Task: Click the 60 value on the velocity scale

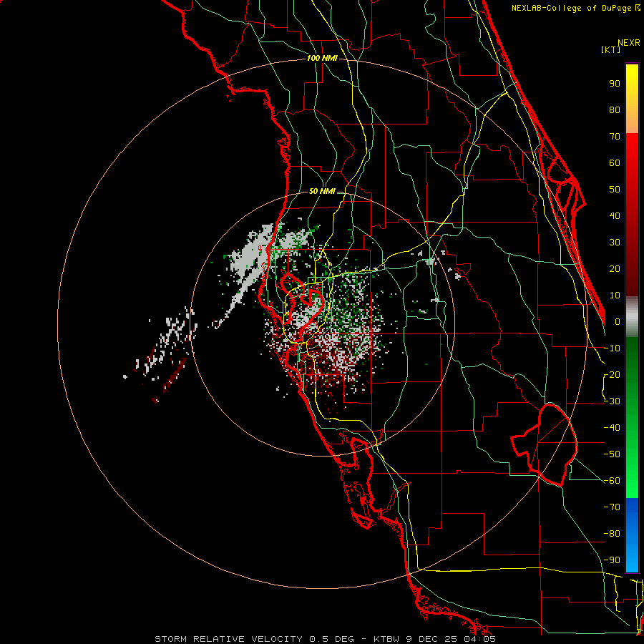Action: [x=615, y=163]
